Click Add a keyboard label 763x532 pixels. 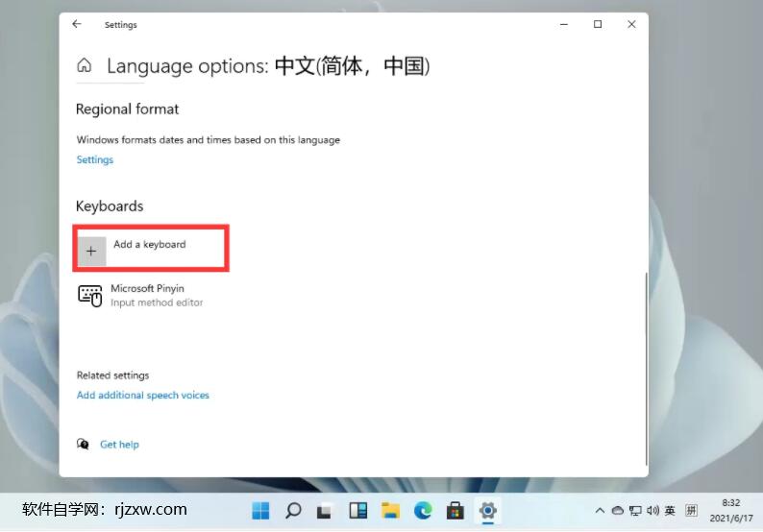coord(149,244)
